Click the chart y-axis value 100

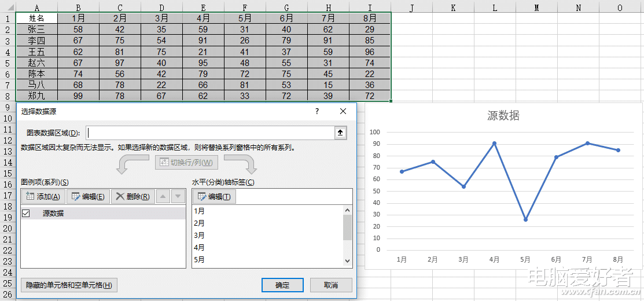pos(376,132)
